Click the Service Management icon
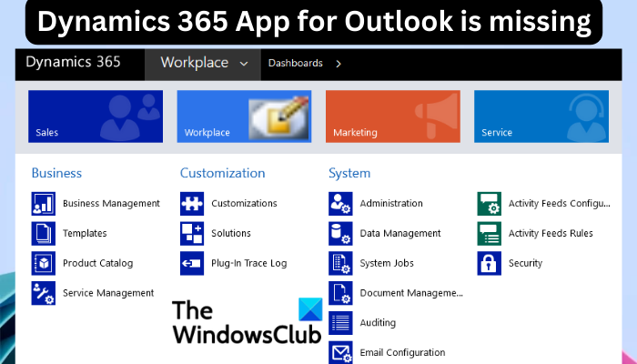This screenshot has width=637, height=364. [x=44, y=293]
